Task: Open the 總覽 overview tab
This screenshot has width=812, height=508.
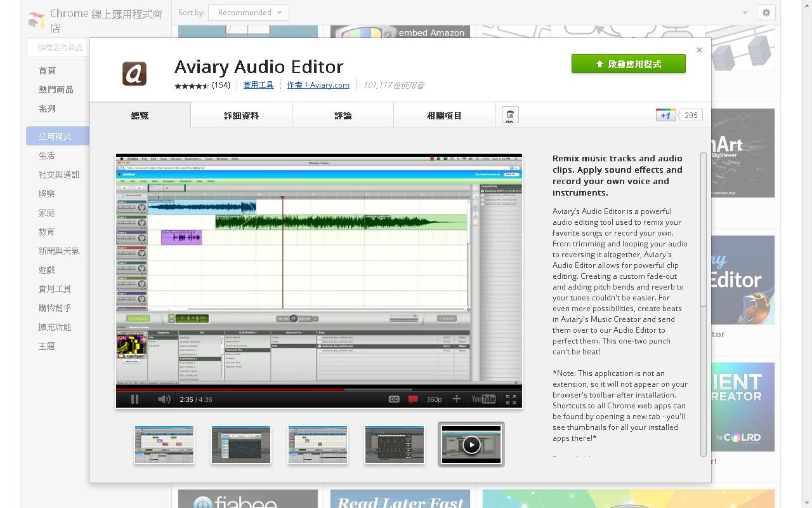Action: pyautogui.click(x=140, y=116)
